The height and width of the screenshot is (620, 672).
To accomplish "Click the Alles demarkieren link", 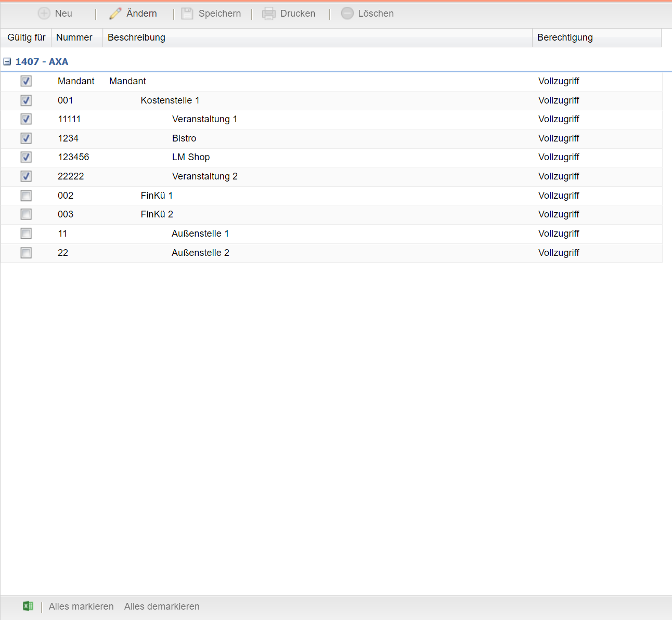I will pos(162,606).
